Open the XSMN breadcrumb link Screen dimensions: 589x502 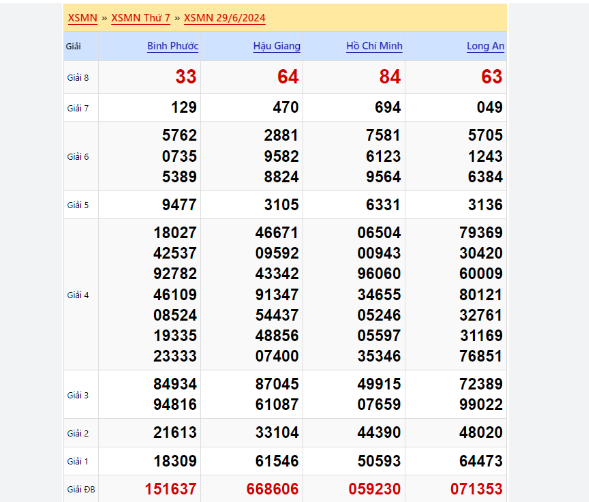click(82, 18)
